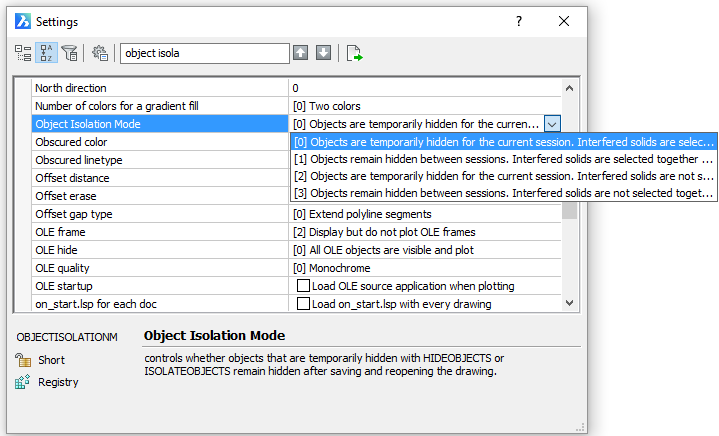Select the 'Offset gap type' setting row
Viewport: 719px width, 436px height.
pos(160,214)
